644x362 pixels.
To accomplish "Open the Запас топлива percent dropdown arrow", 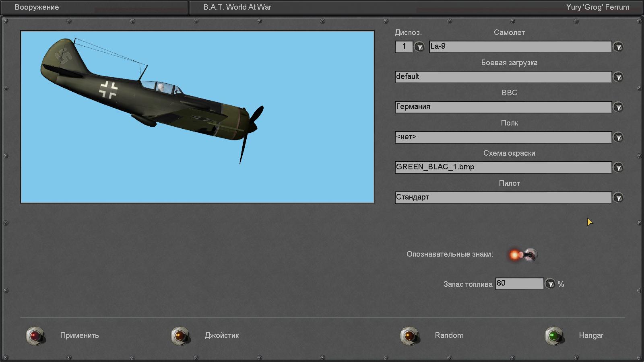I will point(550,284).
